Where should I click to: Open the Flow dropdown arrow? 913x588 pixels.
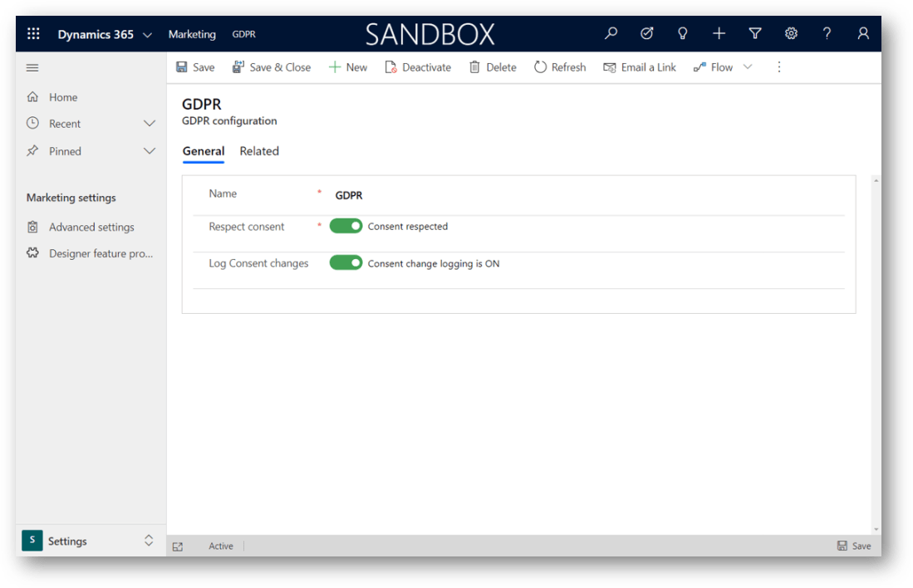coord(748,67)
